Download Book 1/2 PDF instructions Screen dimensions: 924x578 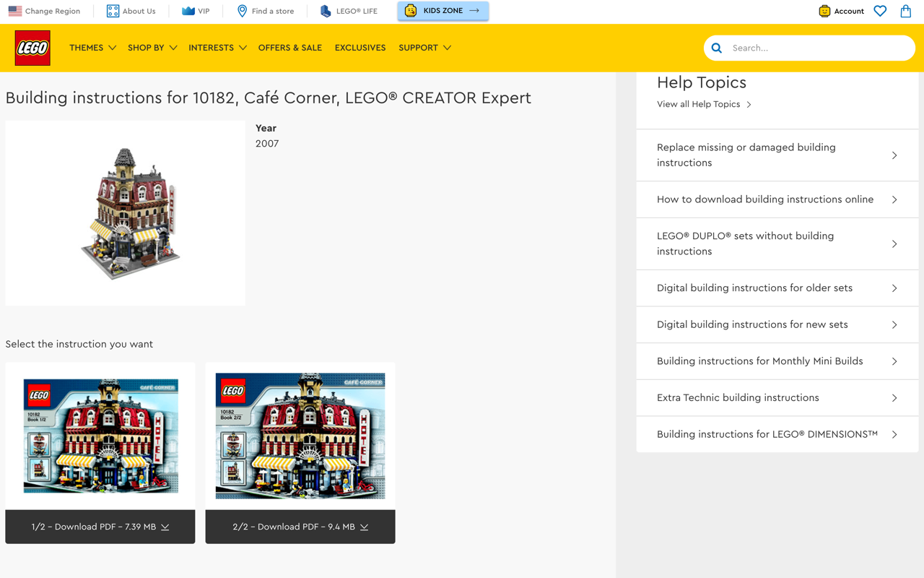(100, 527)
